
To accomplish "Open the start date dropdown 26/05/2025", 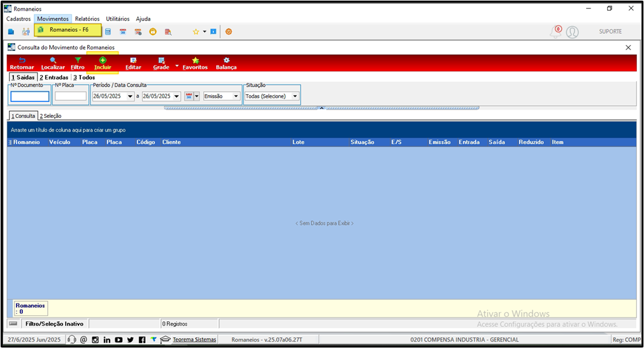I will (x=130, y=96).
